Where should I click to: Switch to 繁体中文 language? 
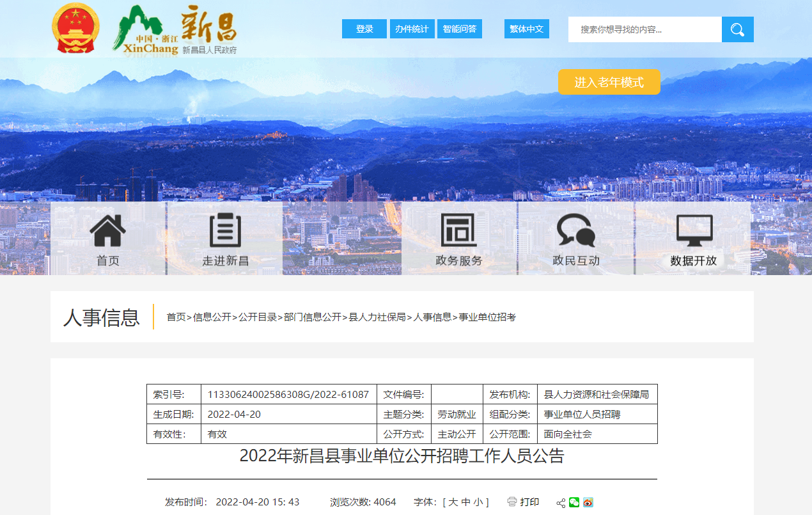click(526, 29)
